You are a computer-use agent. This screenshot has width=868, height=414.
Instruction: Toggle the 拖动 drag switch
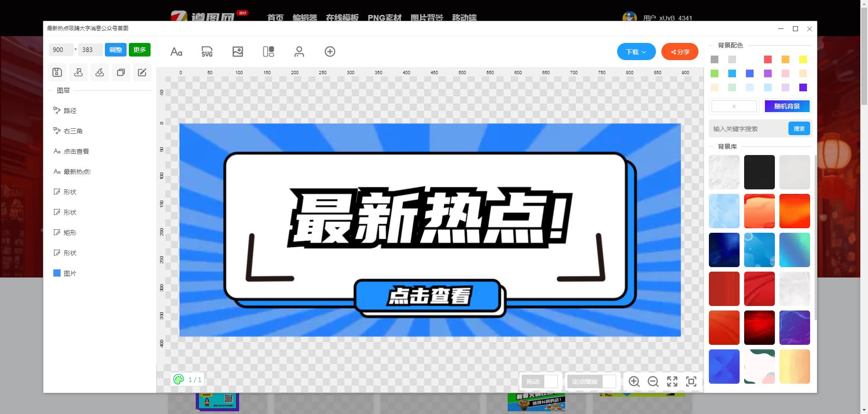point(540,381)
